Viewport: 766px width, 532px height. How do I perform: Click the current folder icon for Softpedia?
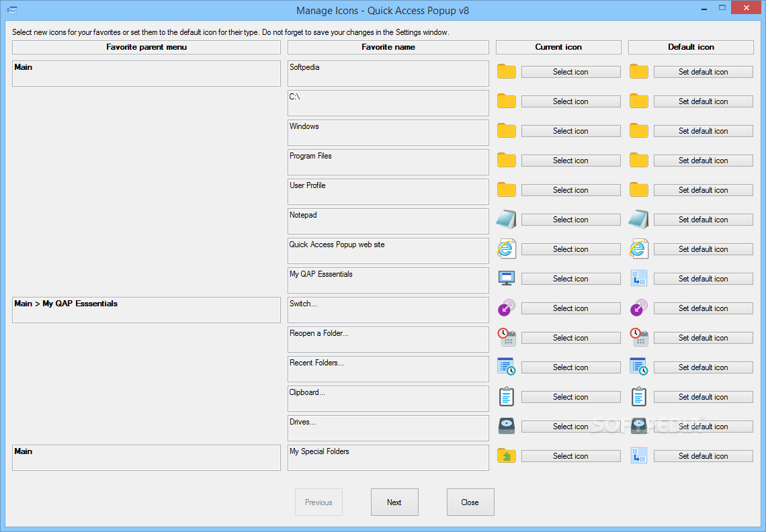point(507,71)
